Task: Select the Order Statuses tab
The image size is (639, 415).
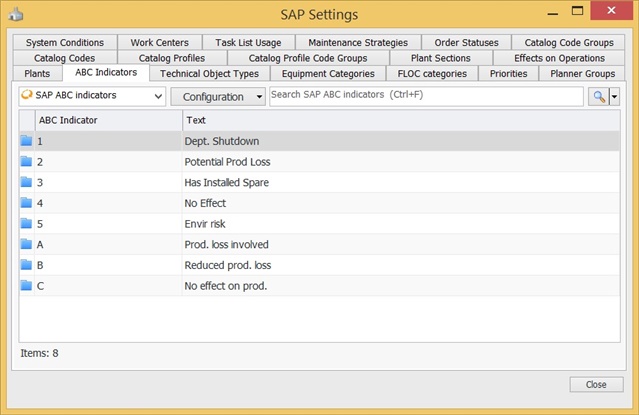Action: (466, 42)
